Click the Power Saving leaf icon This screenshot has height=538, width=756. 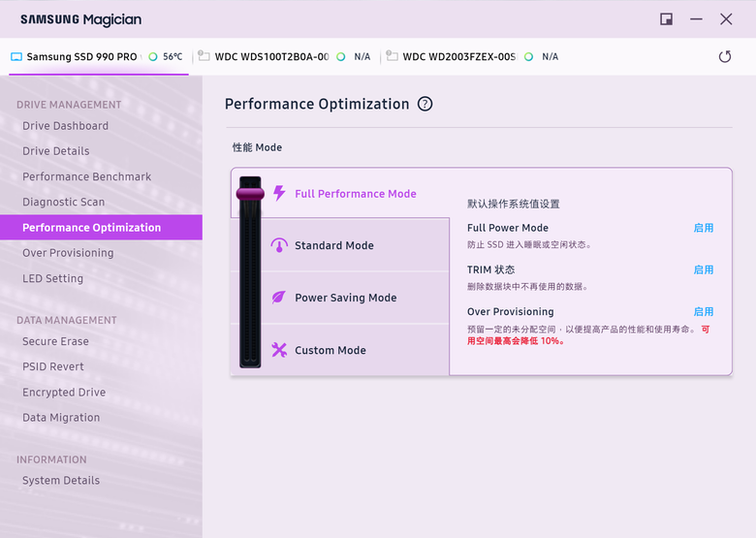279,298
